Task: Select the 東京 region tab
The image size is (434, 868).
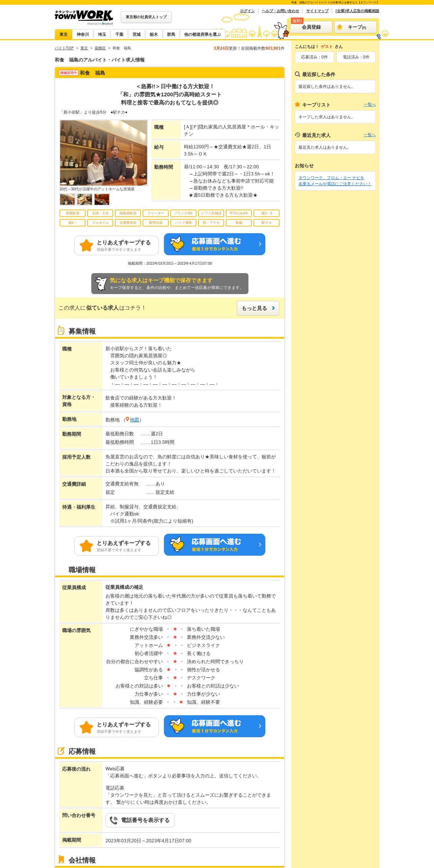Action: (64, 34)
